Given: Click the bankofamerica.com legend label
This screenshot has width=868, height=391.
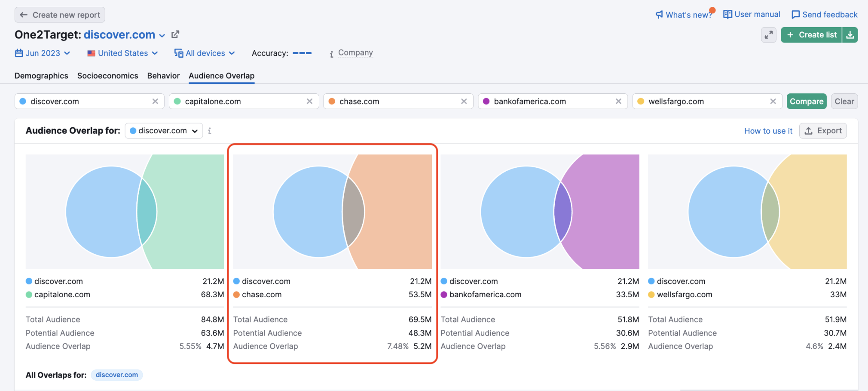Looking at the screenshot, I should tap(485, 294).
